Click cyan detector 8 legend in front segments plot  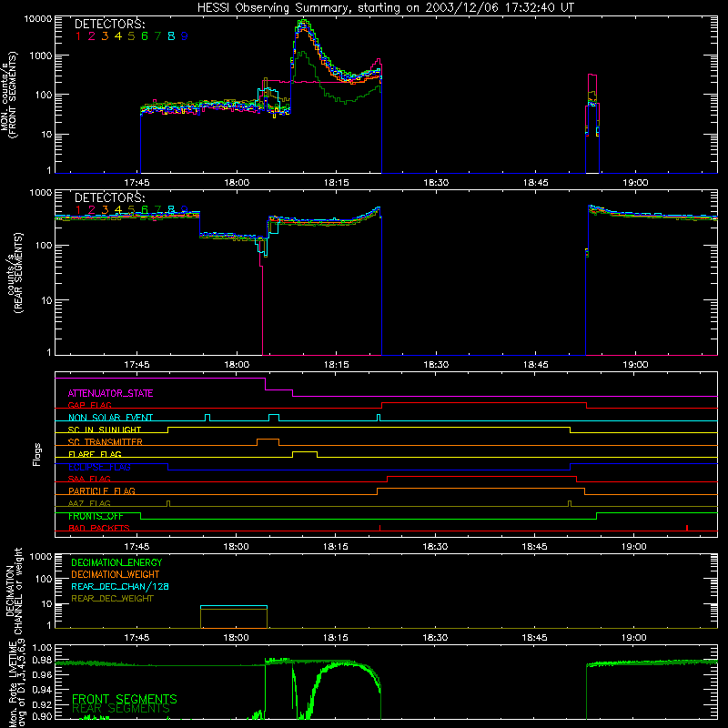(171, 36)
